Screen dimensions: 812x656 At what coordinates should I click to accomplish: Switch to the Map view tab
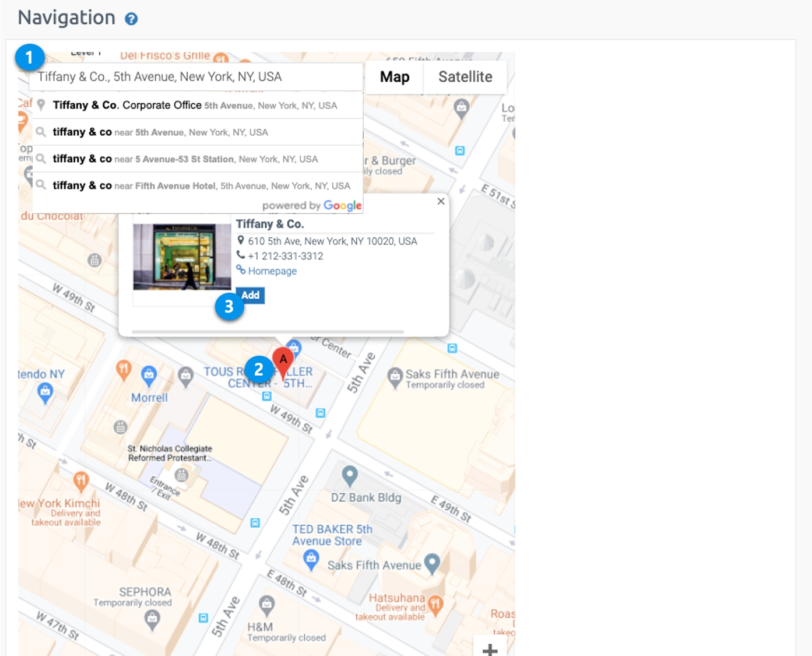(x=395, y=77)
